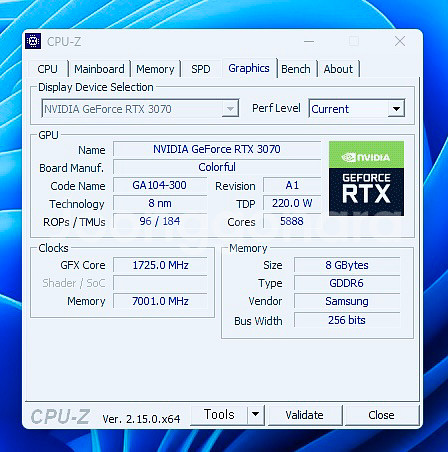The height and width of the screenshot is (452, 448).
Task: Switch to the Bench tab
Action: [x=296, y=69]
